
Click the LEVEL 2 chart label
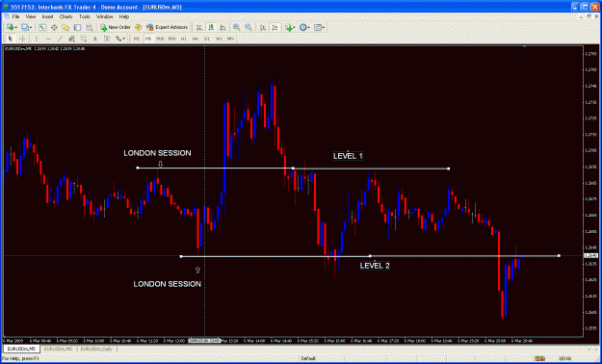tap(375, 266)
